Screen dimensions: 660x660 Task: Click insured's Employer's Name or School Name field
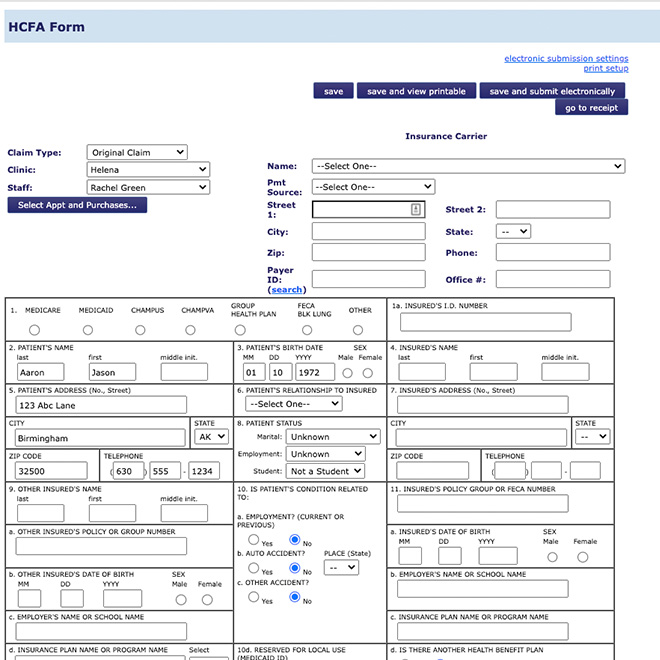pos(482,589)
